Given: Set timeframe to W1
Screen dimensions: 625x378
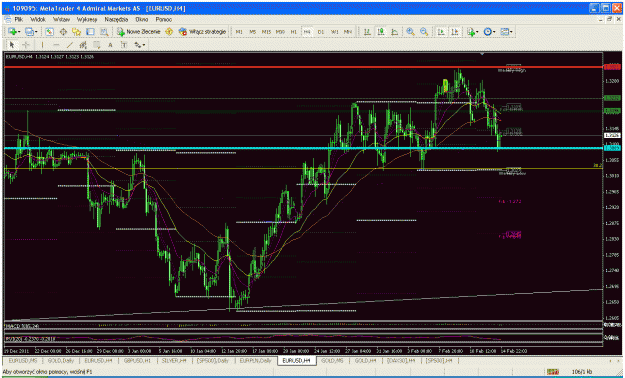Looking at the screenshot, I should point(335,32).
